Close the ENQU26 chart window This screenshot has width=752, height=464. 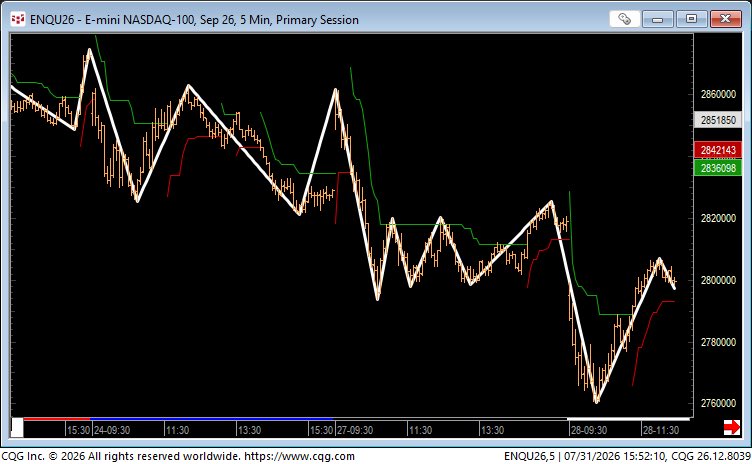pyautogui.click(x=725, y=19)
